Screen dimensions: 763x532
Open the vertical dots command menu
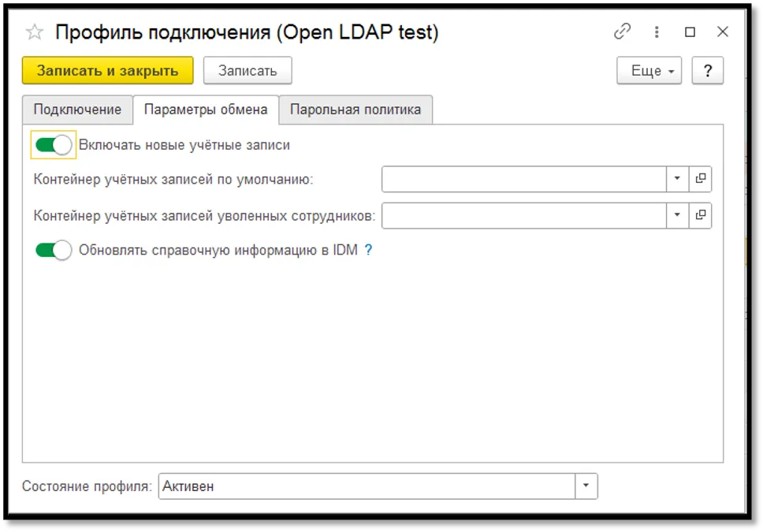(656, 32)
